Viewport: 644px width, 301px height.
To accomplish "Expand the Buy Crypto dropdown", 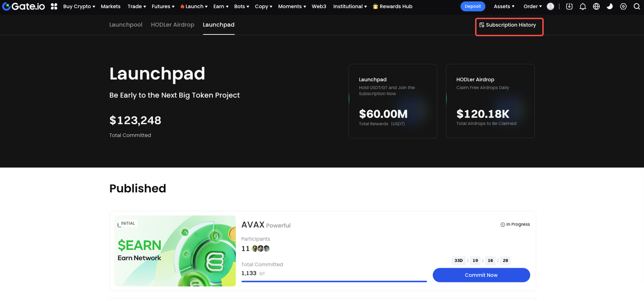I will pyautogui.click(x=79, y=7).
